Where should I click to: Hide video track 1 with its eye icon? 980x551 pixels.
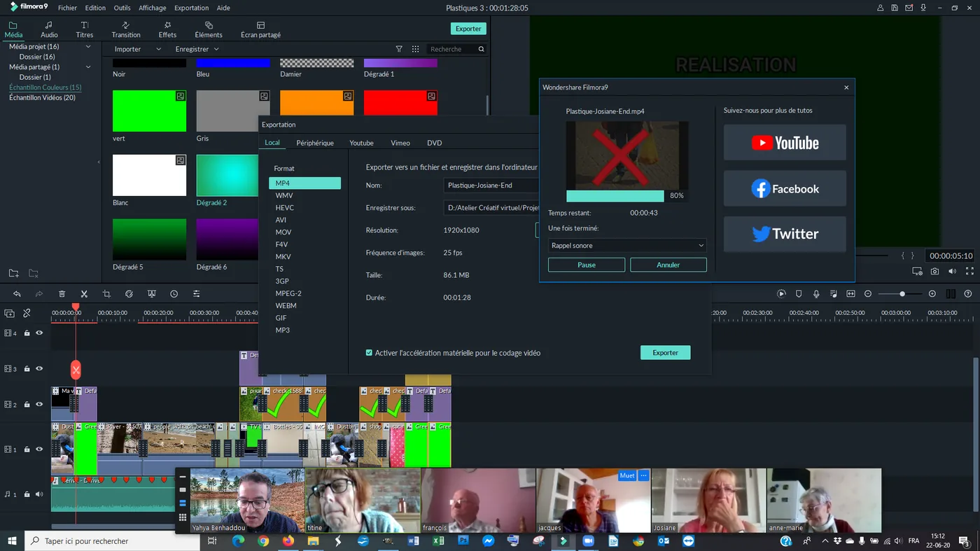[x=39, y=449]
